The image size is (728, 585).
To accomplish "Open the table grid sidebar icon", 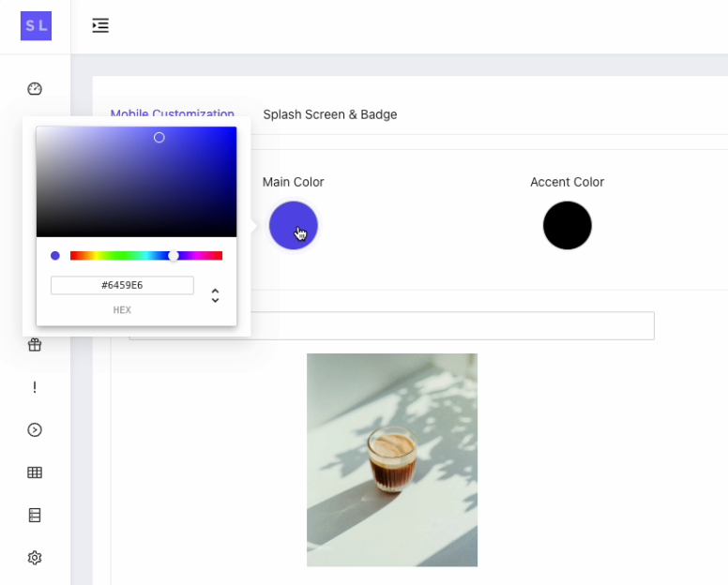I will pyautogui.click(x=35, y=472).
